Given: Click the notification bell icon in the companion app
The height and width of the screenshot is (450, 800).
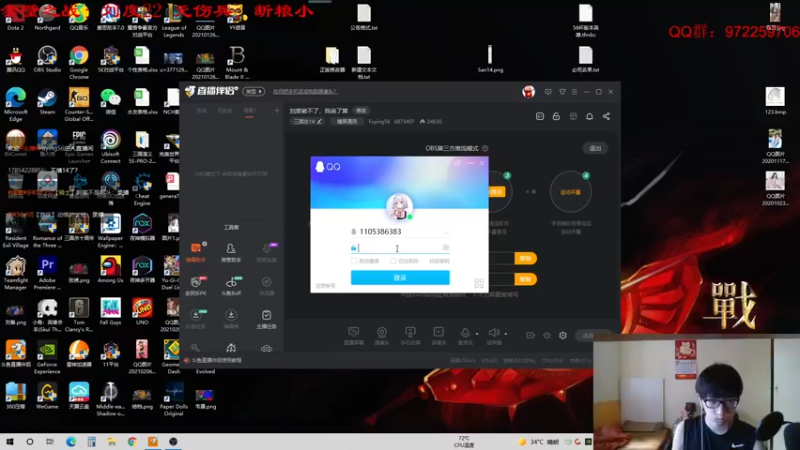Looking at the screenshot, I should (589, 116).
